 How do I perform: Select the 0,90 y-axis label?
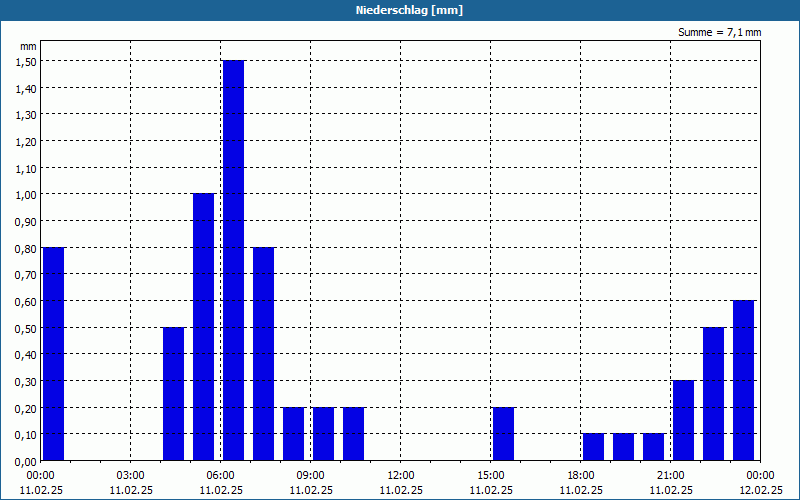point(25,221)
